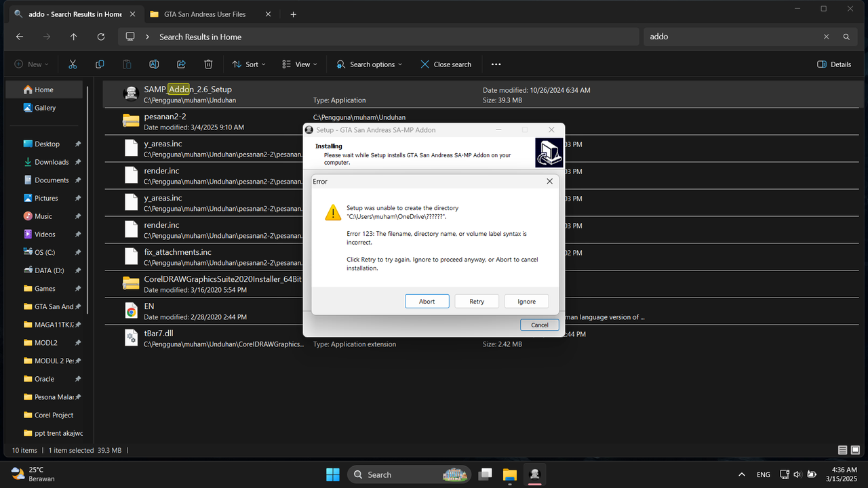Screen dimensions: 868x488
Task: Toggle the Details pane button
Action: point(834,64)
